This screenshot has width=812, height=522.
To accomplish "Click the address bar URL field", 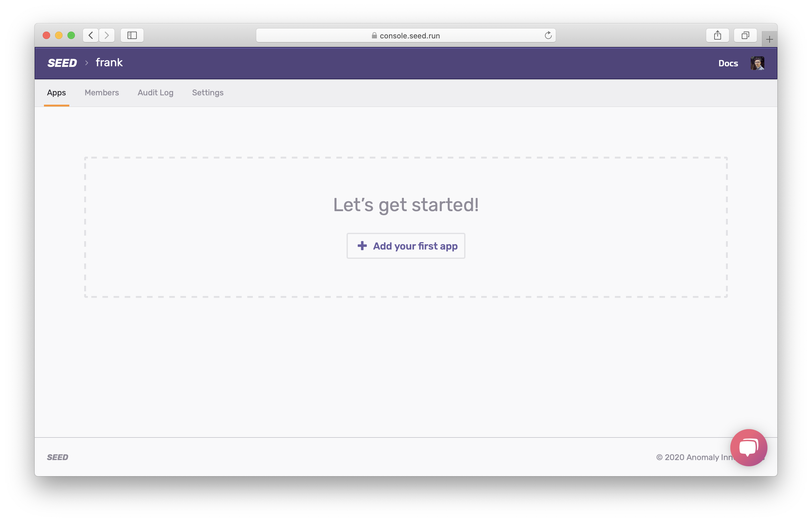I will tap(406, 35).
